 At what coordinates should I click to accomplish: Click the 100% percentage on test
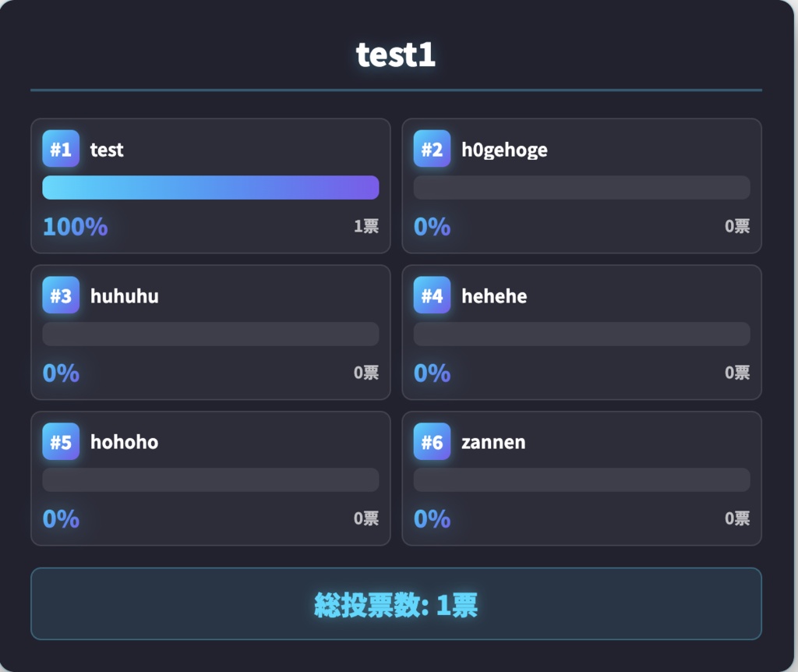tap(75, 227)
